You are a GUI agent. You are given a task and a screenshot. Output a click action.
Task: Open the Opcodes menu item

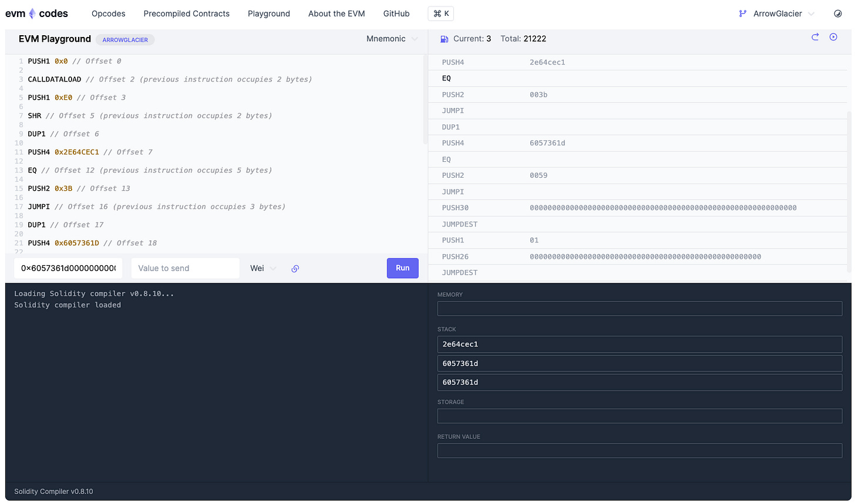click(x=108, y=13)
